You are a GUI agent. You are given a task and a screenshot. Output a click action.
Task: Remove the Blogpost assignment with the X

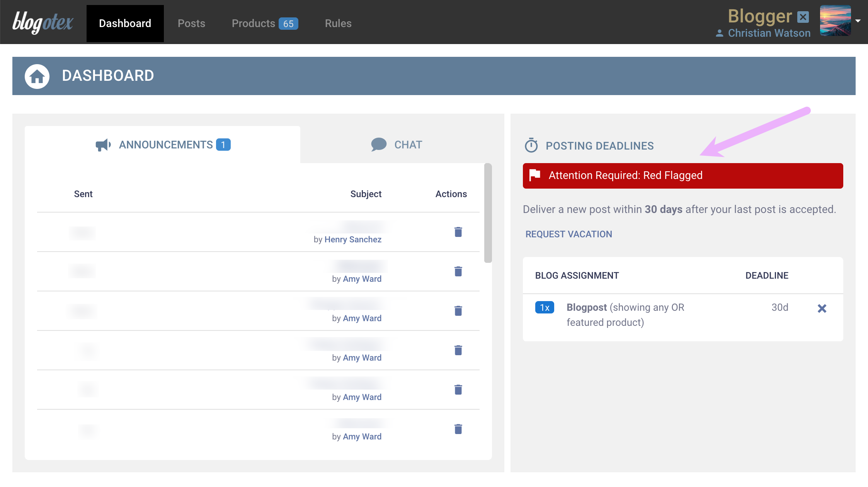pyautogui.click(x=822, y=308)
